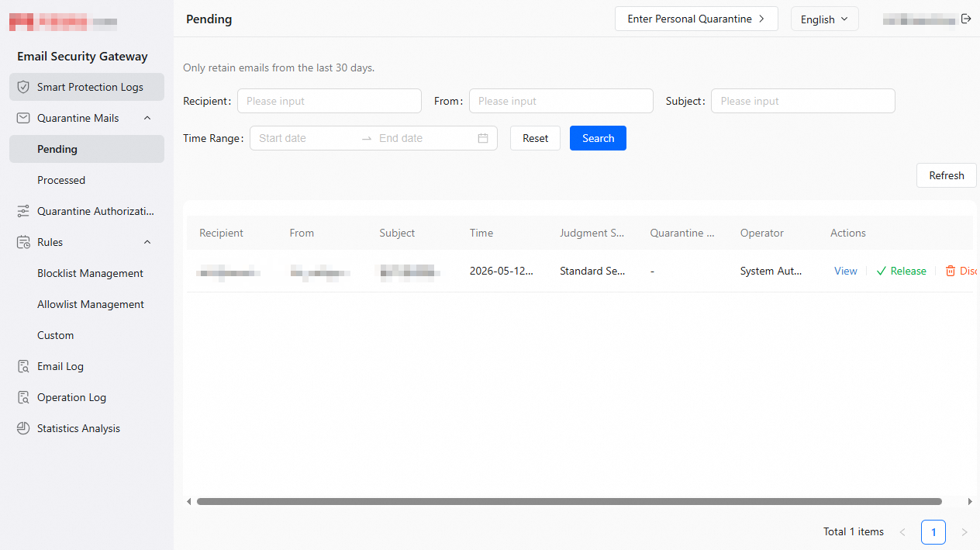Image resolution: width=980 pixels, height=550 pixels.
Task: Click the blue Search button
Action: (x=598, y=138)
